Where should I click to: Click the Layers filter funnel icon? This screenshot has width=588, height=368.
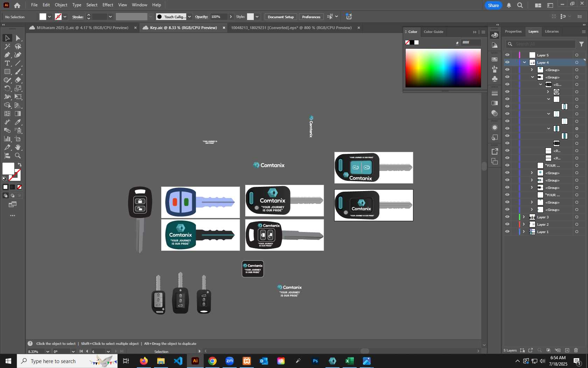(x=581, y=44)
